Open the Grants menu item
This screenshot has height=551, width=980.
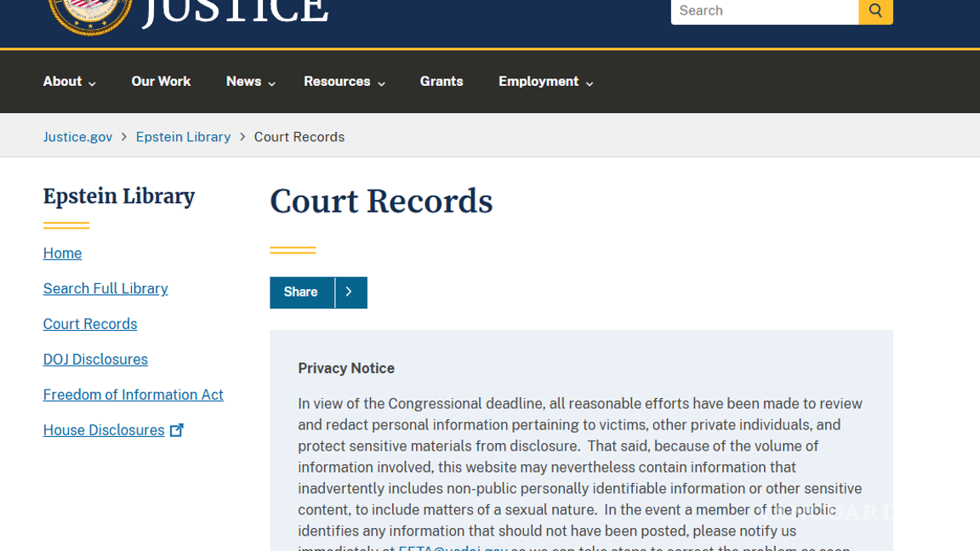coord(441,82)
